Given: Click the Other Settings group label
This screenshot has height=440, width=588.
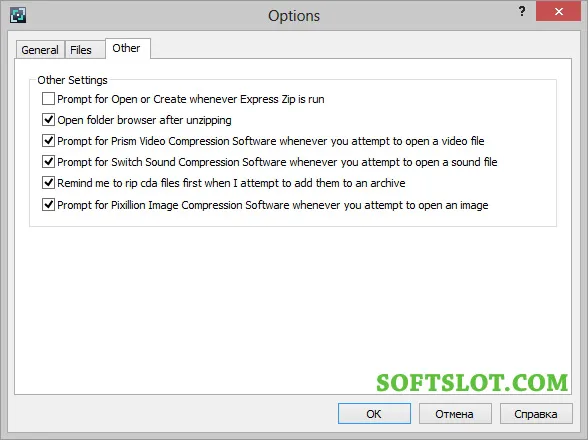Looking at the screenshot, I should click(72, 80).
